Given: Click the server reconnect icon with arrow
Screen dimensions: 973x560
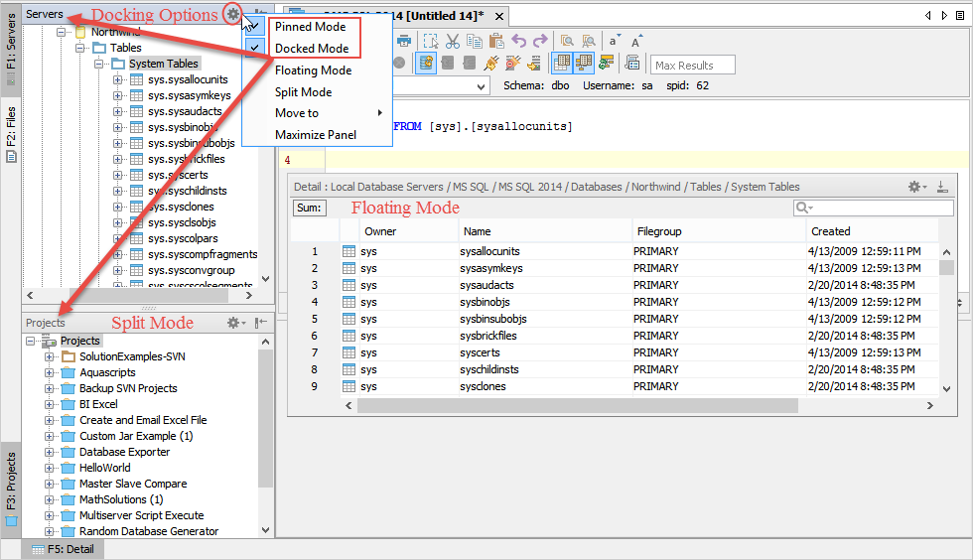Looking at the screenshot, I should (534, 63).
